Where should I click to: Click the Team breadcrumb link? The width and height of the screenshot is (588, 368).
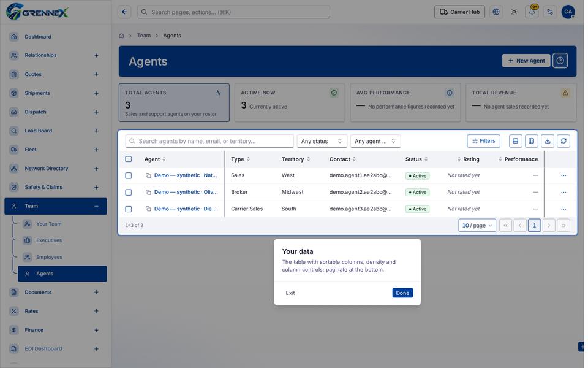point(143,36)
